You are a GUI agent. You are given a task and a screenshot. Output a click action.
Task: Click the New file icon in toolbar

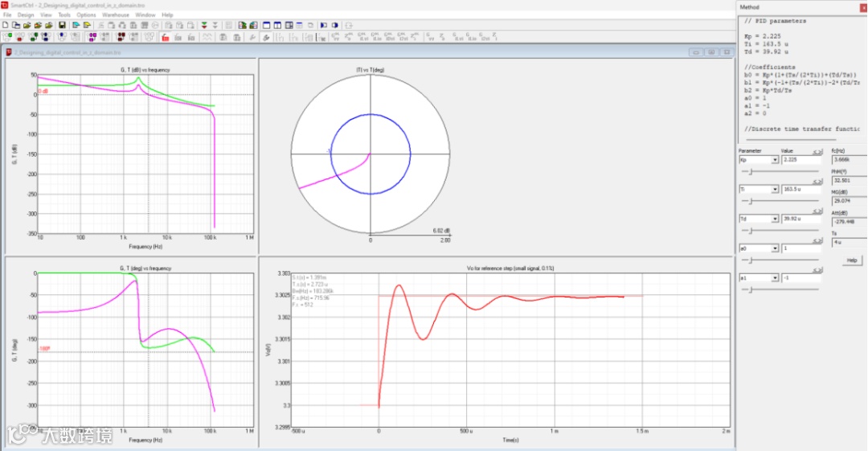6,25
